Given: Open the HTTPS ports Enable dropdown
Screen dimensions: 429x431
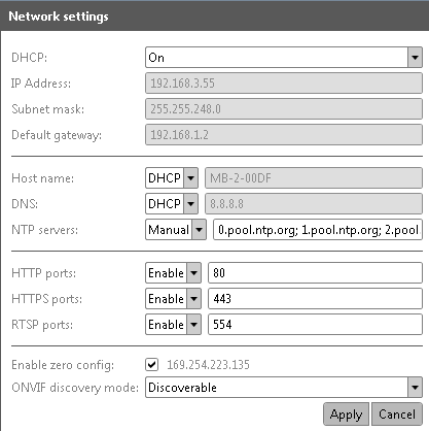Looking at the screenshot, I should click(173, 299).
